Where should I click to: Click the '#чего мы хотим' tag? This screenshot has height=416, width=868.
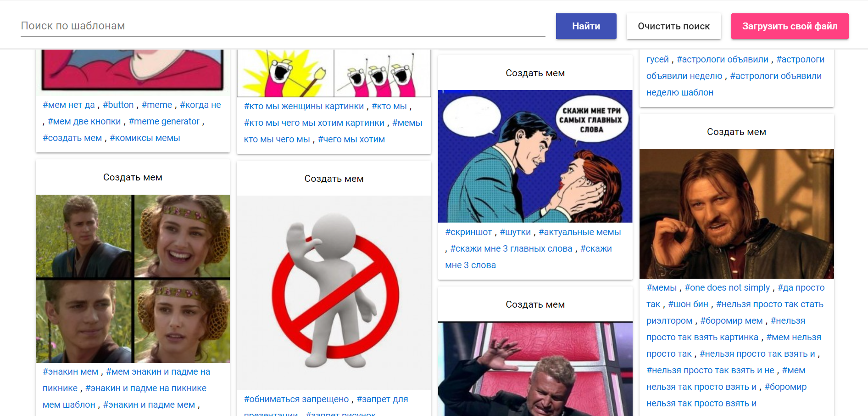pos(351,139)
